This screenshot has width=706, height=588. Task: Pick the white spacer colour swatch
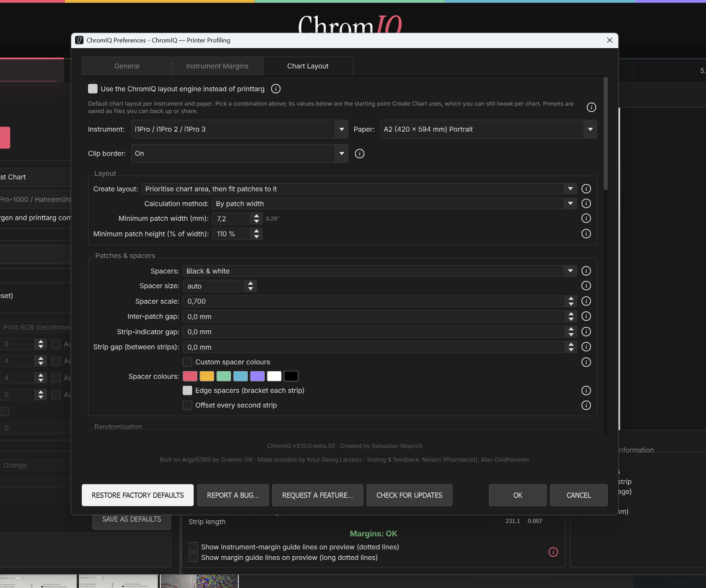(274, 377)
